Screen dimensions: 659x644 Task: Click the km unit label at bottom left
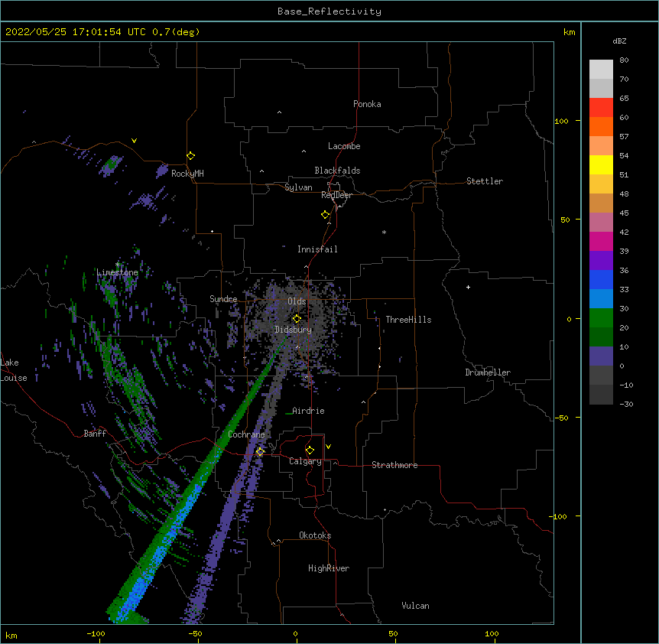coord(11,635)
